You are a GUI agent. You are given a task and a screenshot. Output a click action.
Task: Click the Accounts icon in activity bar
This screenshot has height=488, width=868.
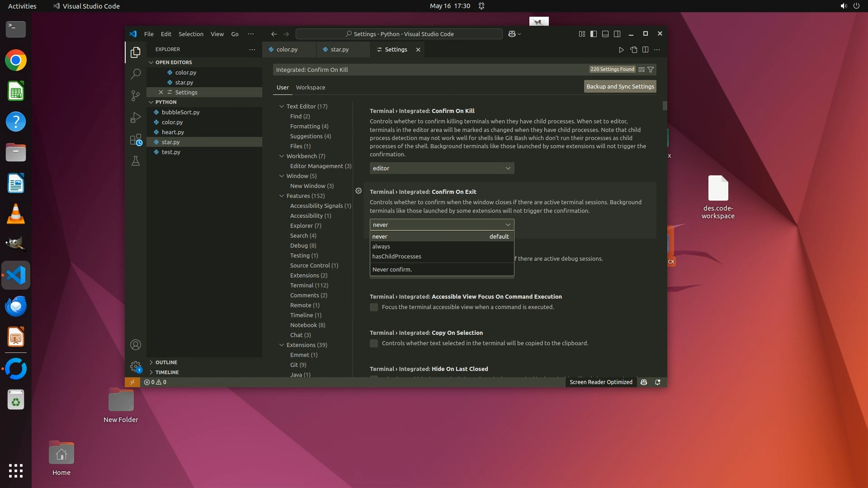click(x=135, y=345)
